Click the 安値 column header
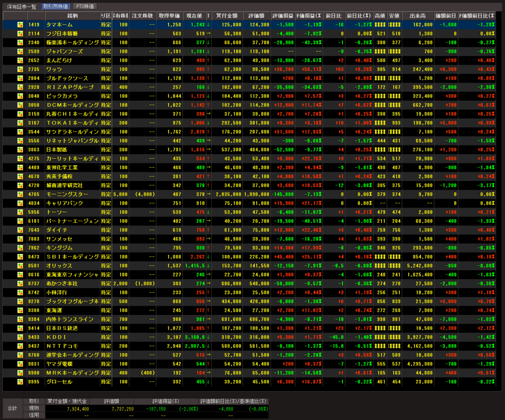Image resolution: width=505 pixels, height=420 pixels. pos(394,16)
